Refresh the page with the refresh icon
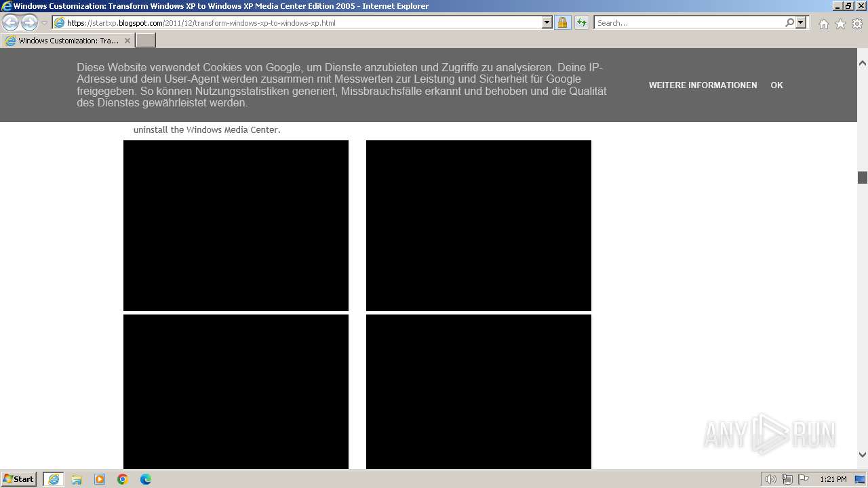This screenshot has height=488, width=868. pyautogui.click(x=582, y=23)
